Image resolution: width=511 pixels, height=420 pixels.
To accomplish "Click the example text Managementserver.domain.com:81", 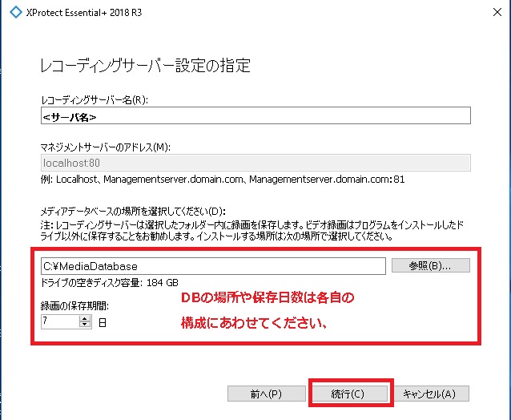I will click(327, 180).
